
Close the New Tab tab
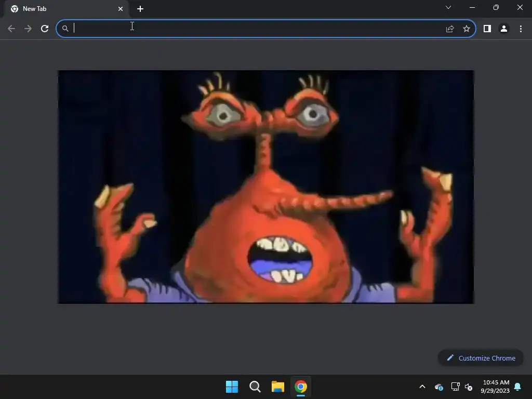coord(121,9)
